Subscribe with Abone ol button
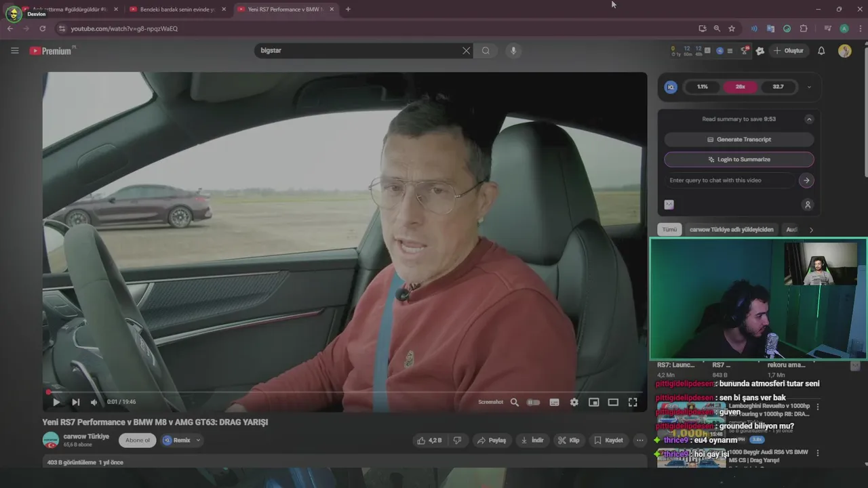 [137, 440]
